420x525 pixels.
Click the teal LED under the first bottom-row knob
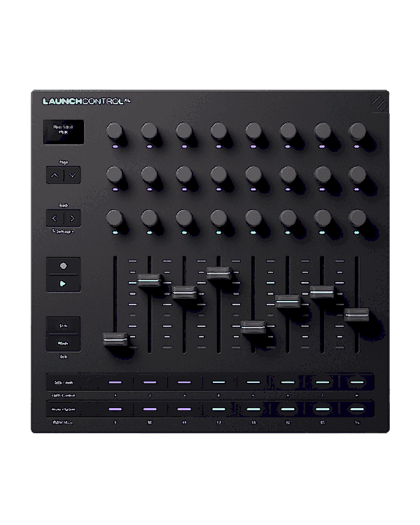[x=115, y=232]
